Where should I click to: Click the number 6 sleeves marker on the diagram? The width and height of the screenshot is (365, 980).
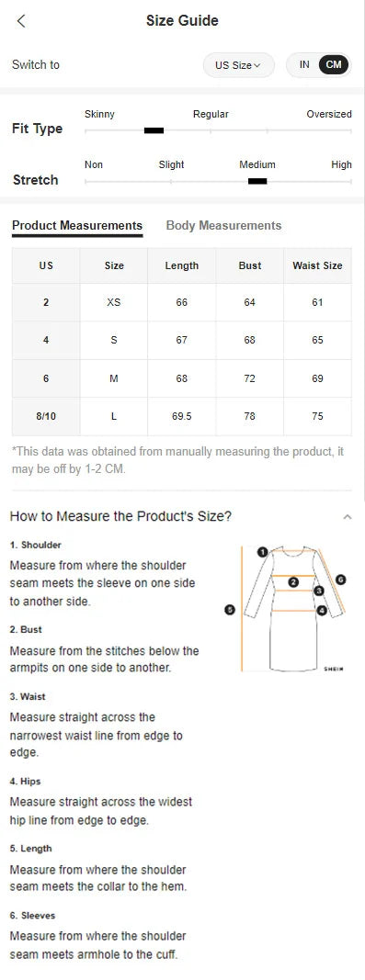point(340,580)
